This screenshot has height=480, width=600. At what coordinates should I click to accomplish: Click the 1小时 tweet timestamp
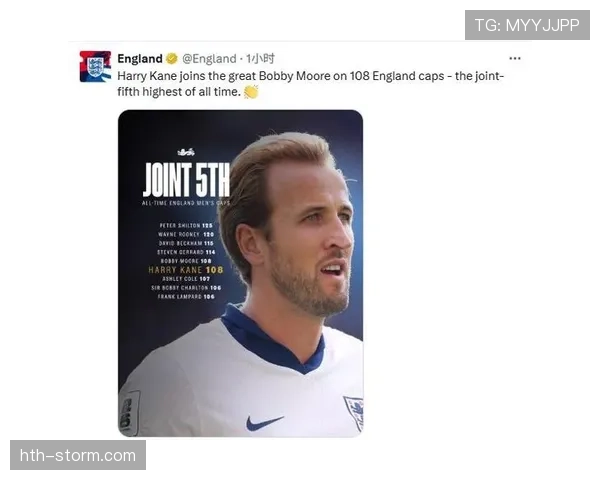[x=260, y=59]
